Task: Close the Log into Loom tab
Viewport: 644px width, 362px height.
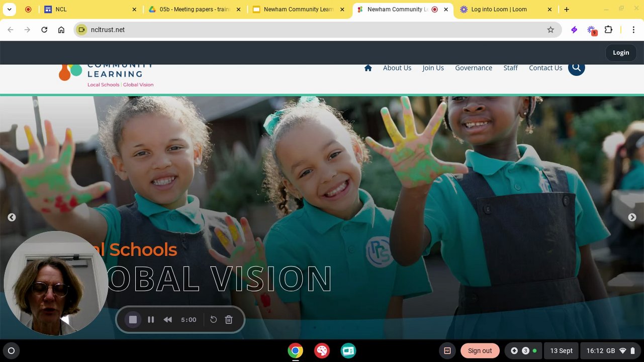Action: point(549,10)
